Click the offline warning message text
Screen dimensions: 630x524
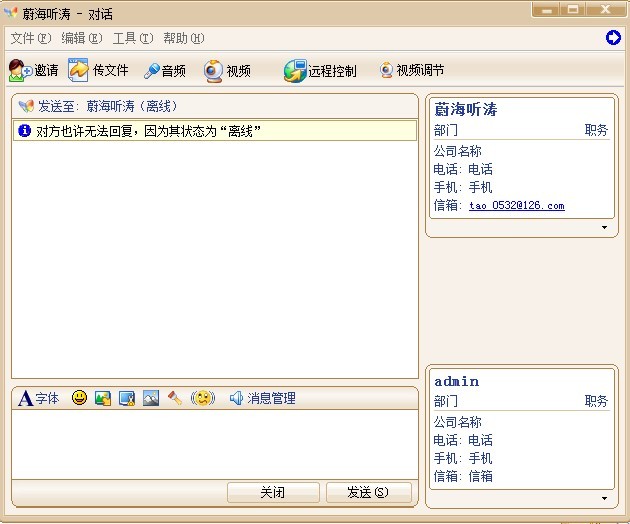coord(148,131)
